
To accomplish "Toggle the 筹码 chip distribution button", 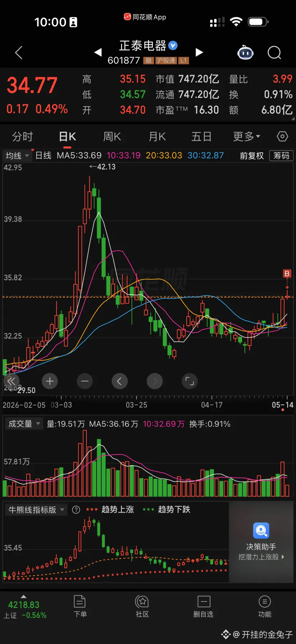I will (x=281, y=156).
